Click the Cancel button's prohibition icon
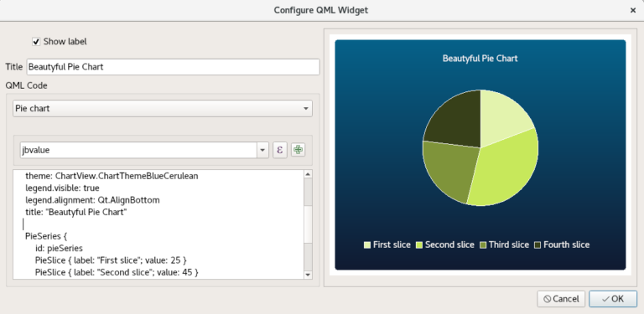The height and width of the screenshot is (314, 644). pos(547,299)
